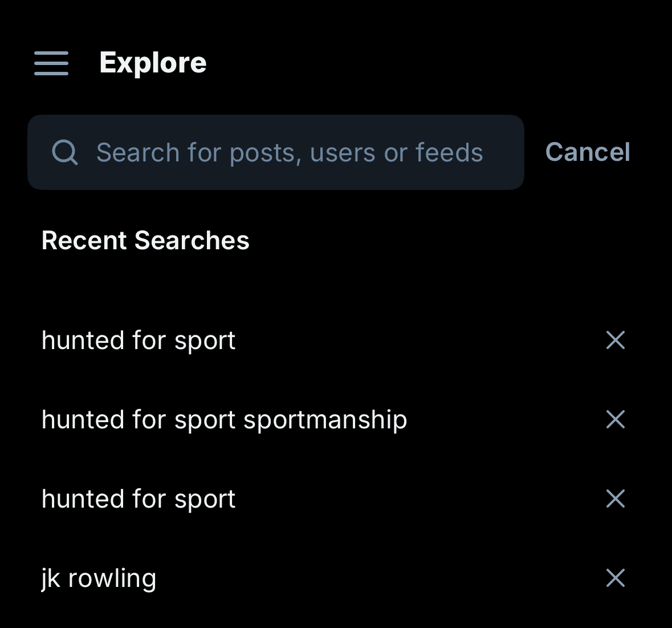Click the search bar placeholder text
The height and width of the screenshot is (628, 672).
click(x=290, y=152)
